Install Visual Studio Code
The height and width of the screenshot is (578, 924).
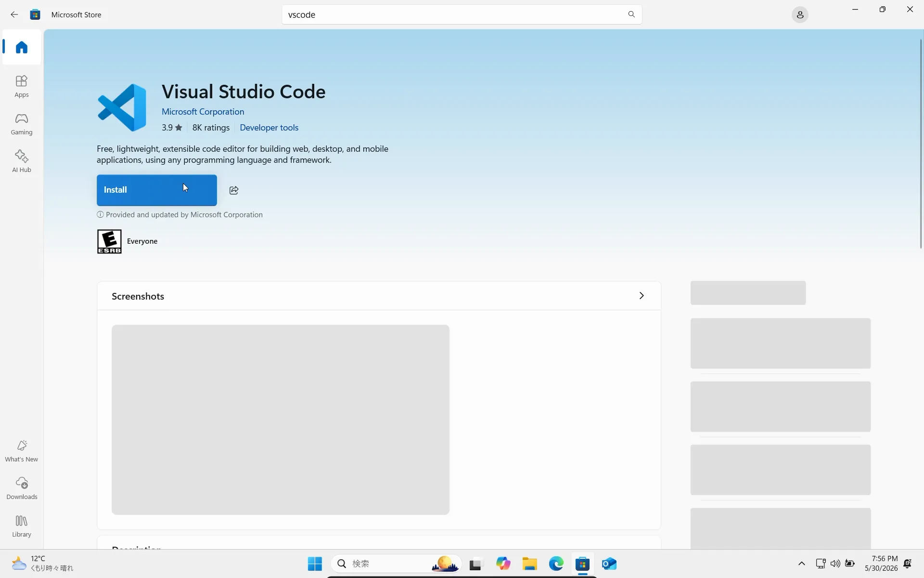157,190
